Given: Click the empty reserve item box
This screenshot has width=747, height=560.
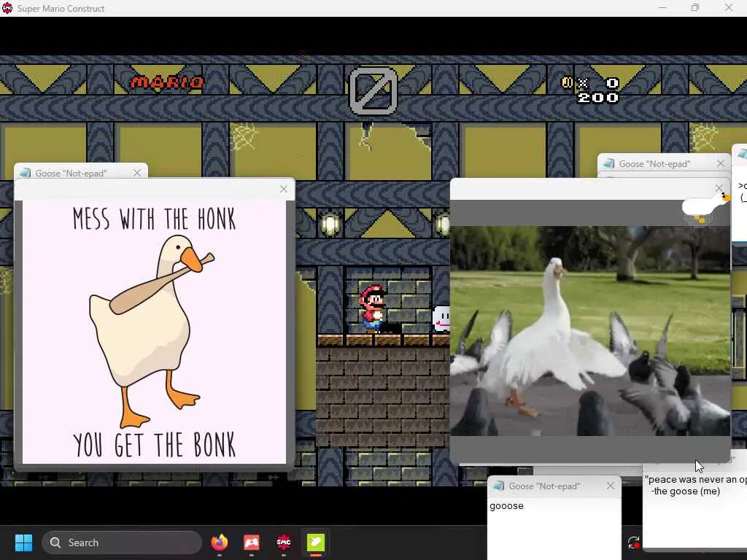Looking at the screenshot, I should pos(373,91).
